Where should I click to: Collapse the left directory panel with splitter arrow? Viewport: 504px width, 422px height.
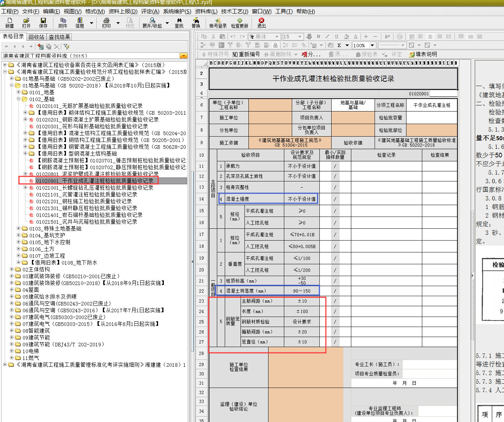point(192,261)
